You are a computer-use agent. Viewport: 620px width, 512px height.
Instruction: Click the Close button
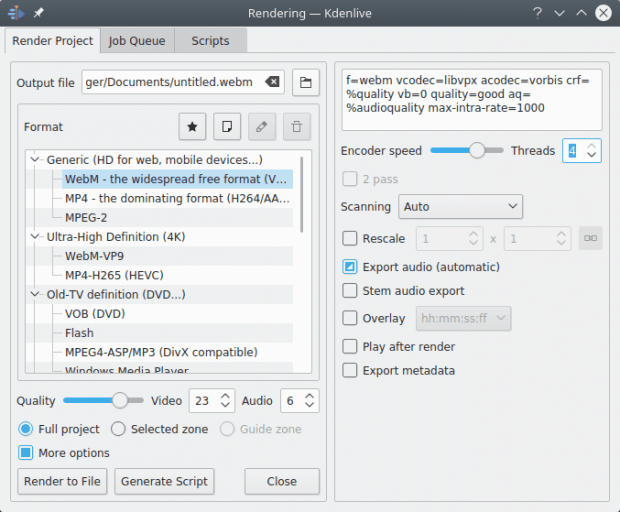pos(282,481)
